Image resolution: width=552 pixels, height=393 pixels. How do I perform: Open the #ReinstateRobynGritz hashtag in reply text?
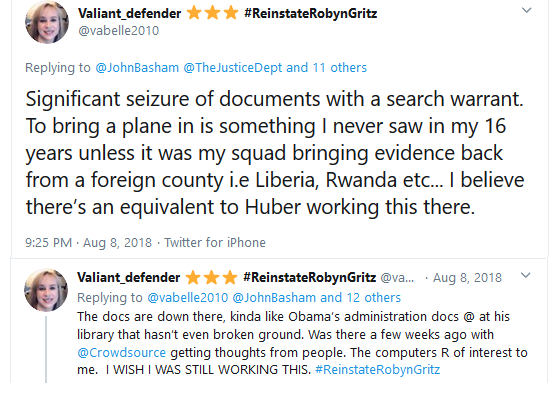click(378, 370)
